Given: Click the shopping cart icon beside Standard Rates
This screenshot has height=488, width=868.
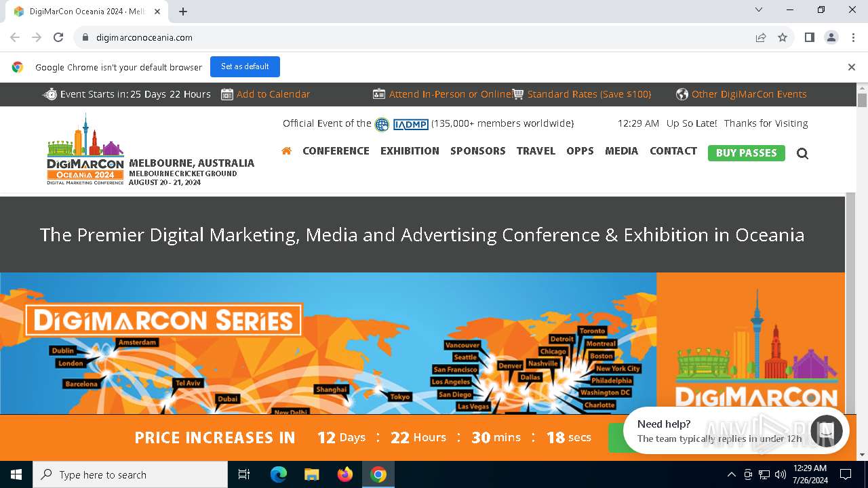Looking at the screenshot, I should pyautogui.click(x=518, y=94).
